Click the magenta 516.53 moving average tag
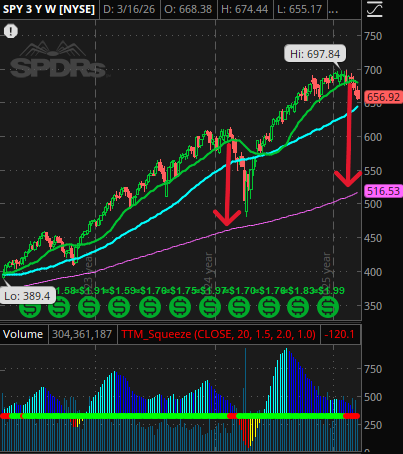The image size is (403, 454). coord(383,191)
